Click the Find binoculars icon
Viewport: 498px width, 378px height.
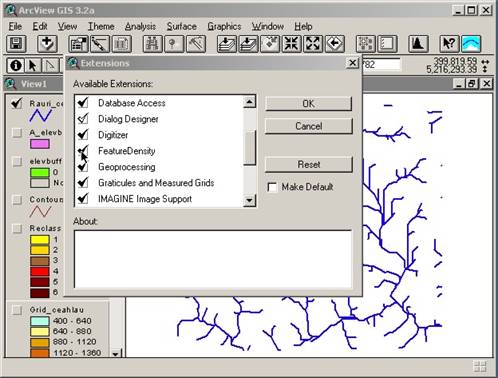[x=153, y=44]
